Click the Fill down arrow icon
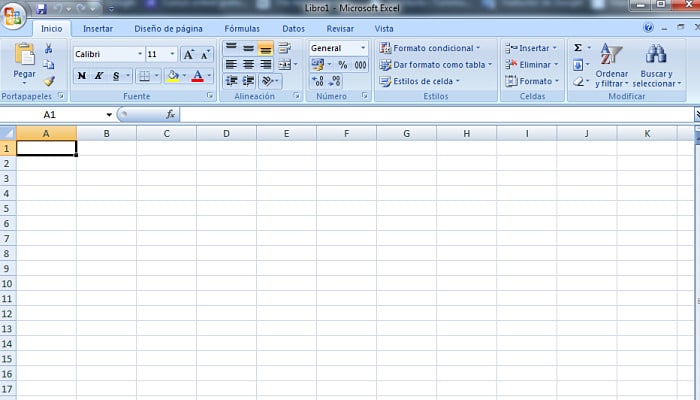The height and width of the screenshot is (400, 700). (x=578, y=65)
